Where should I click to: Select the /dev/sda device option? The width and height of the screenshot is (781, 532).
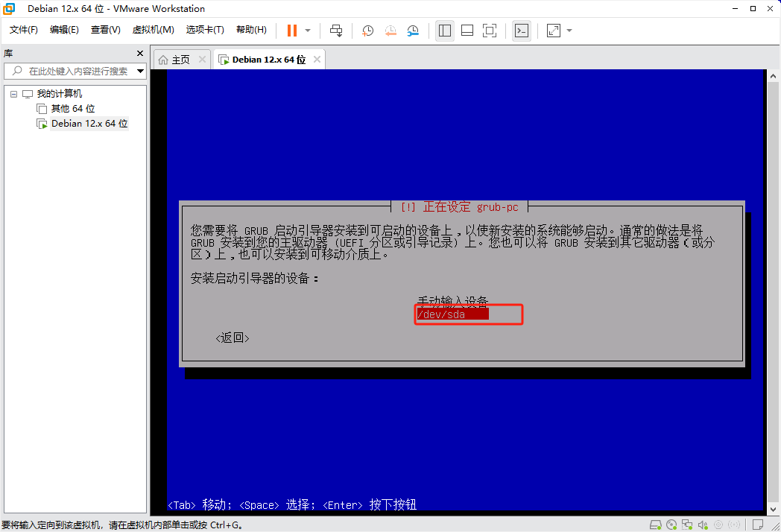[452, 314]
